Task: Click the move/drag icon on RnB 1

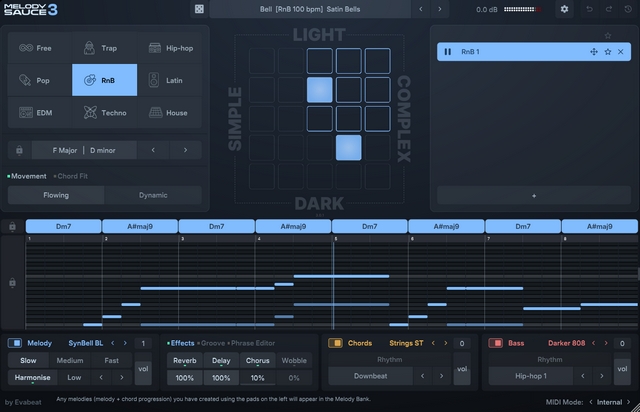Action: click(593, 52)
